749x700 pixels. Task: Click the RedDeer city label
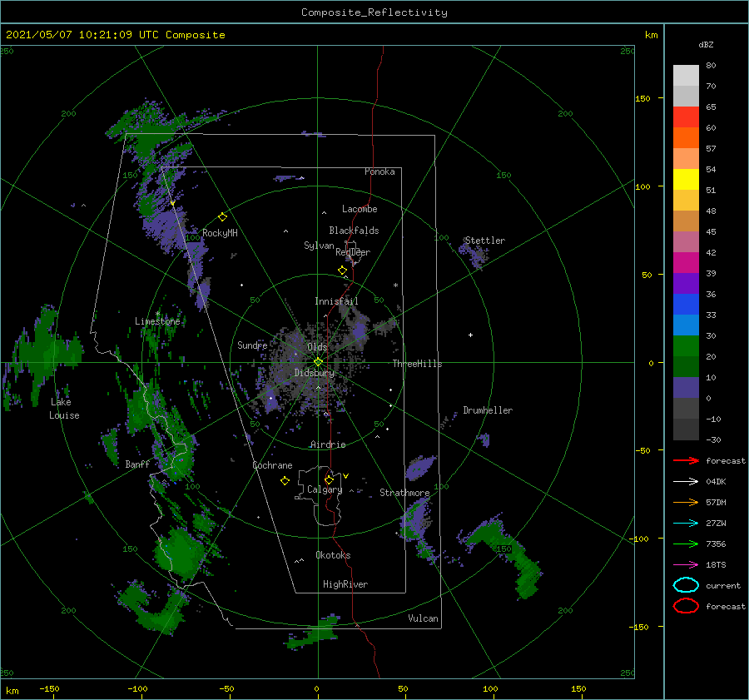pyautogui.click(x=353, y=252)
